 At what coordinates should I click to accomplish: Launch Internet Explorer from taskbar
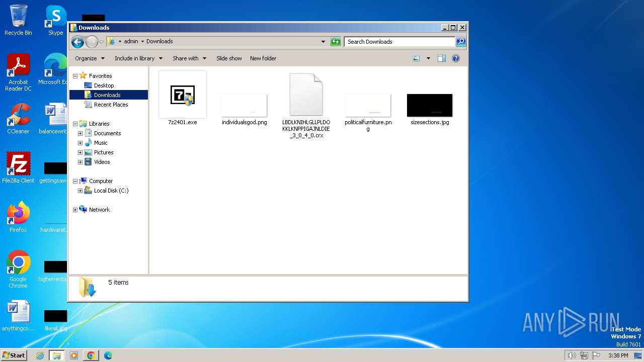click(x=40, y=355)
